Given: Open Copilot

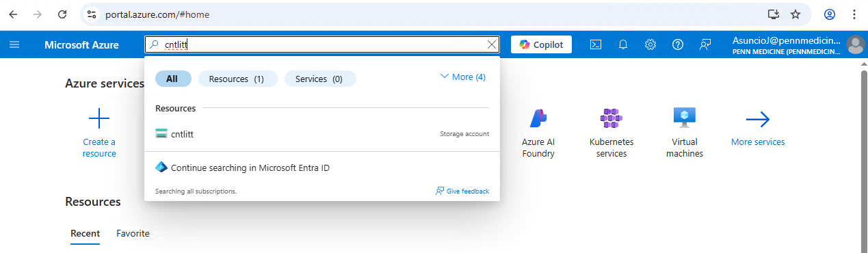Looking at the screenshot, I should [x=541, y=44].
